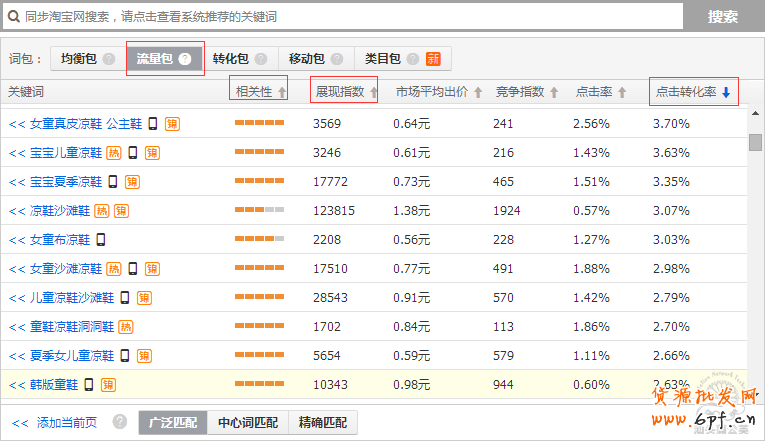The height and width of the screenshot is (441, 766).
Task: Click the help icon next to 添加当前页
Action: click(x=120, y=422)
